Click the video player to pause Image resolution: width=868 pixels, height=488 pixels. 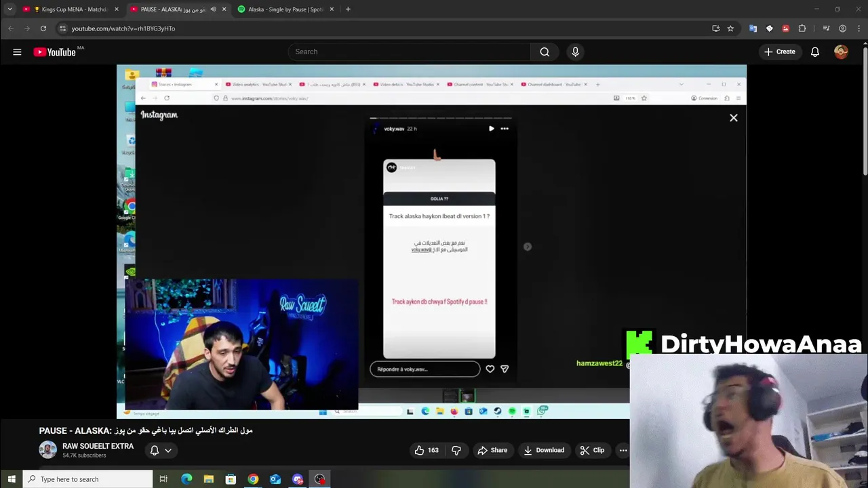431,241
